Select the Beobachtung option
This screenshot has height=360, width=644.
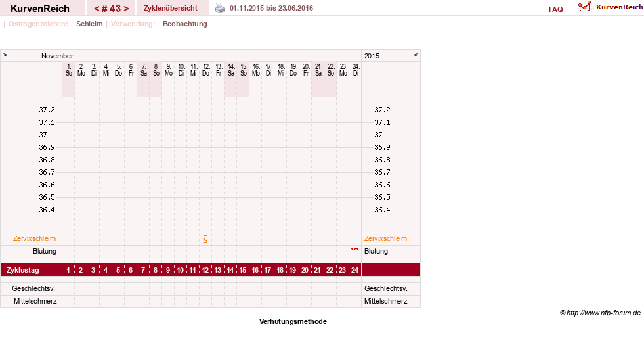point(185,24)
